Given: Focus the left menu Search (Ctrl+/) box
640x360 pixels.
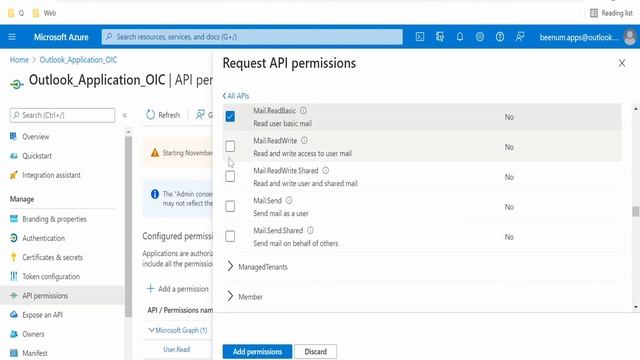Looking at the screenshot, I should tap(62, 116).
